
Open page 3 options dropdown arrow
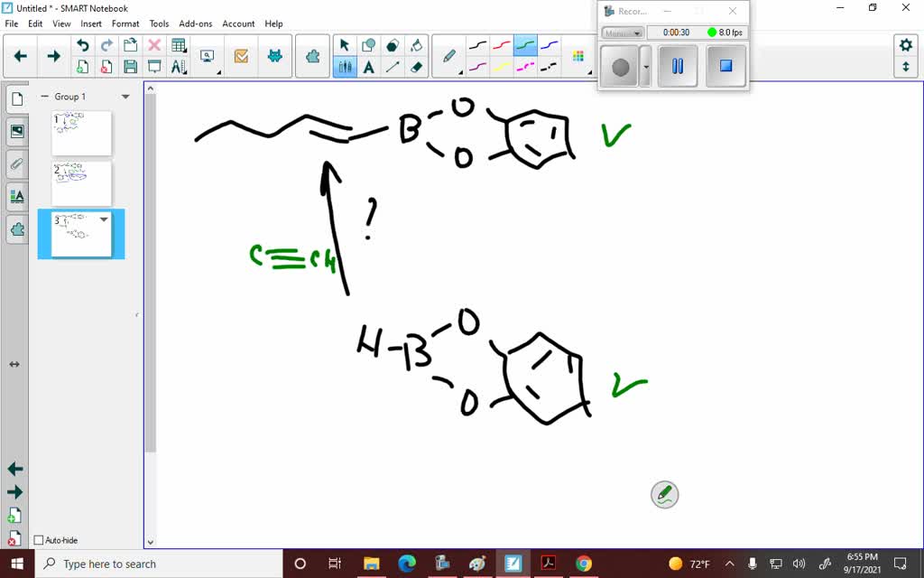pos(103,219)
